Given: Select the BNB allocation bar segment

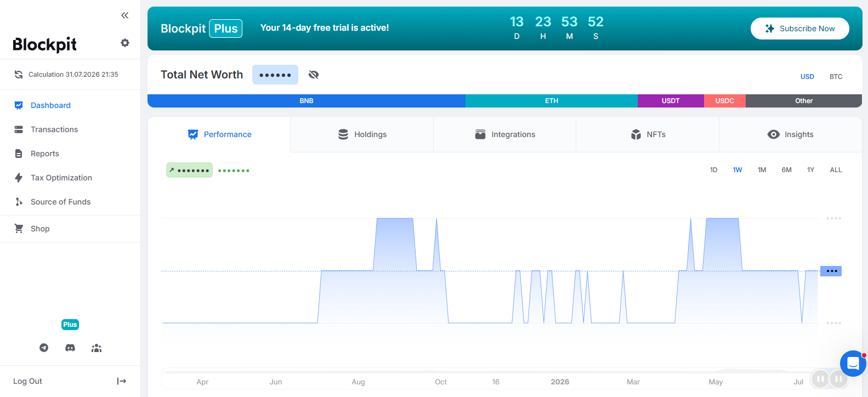Looking at the screenshot, I should [x=307, y=101].
